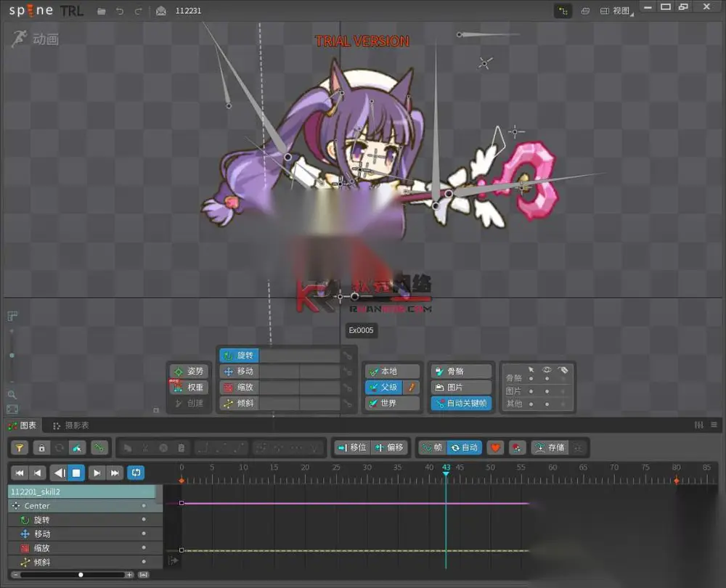Toggle the loop playback icon
Image resolution: width=726 pixels, height=588 pixels.
tap(136, 473)
